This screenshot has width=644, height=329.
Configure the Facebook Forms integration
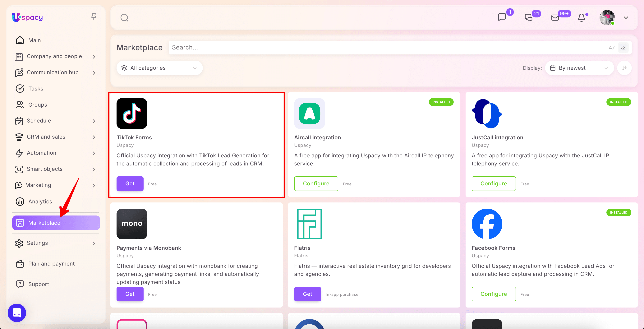494,294
